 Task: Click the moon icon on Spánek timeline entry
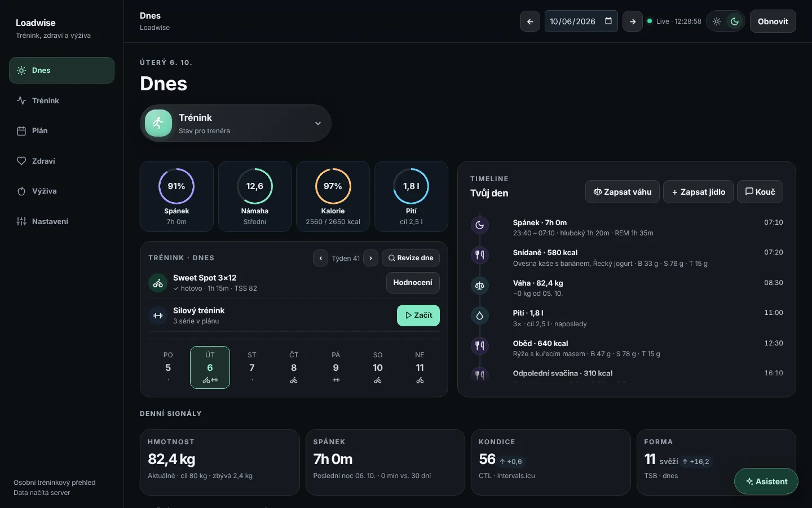[x=480, y=225]
